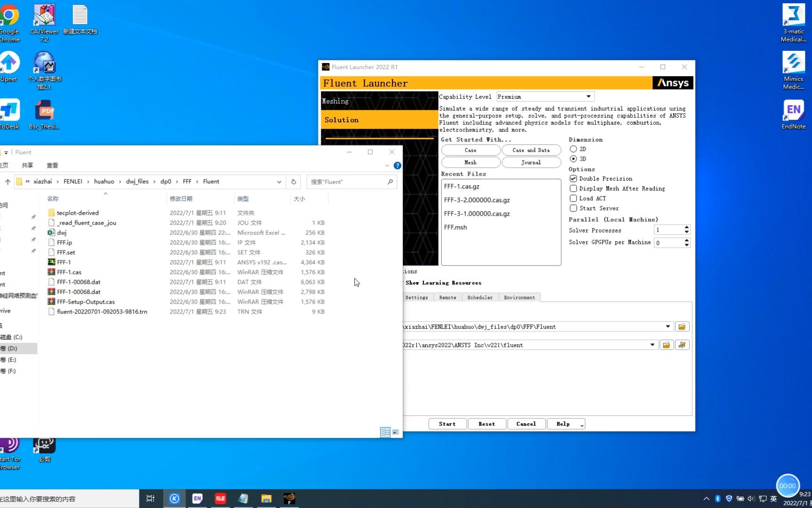Click the Fluent root path folder icon

tap(666, 345)
